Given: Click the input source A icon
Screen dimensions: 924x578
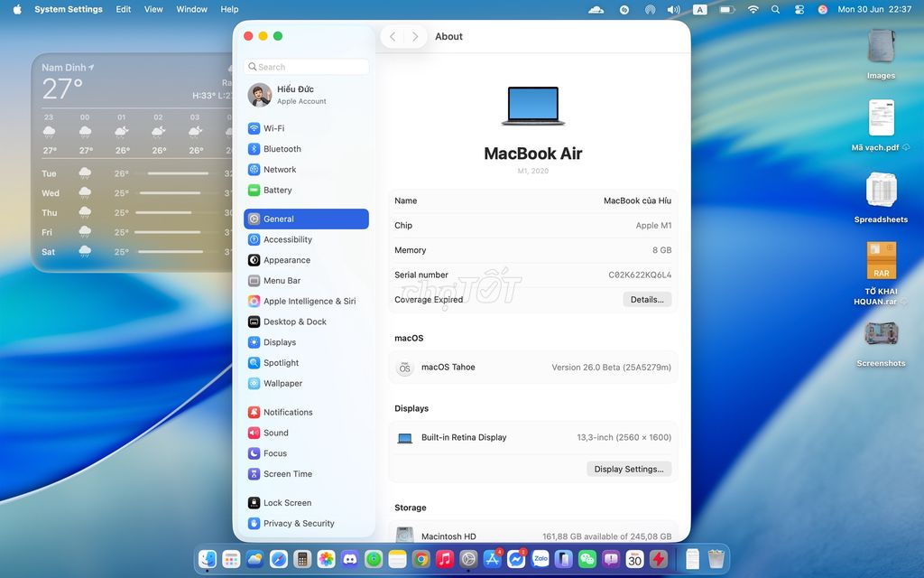Looking at the screenshot, I should [699, 9].
